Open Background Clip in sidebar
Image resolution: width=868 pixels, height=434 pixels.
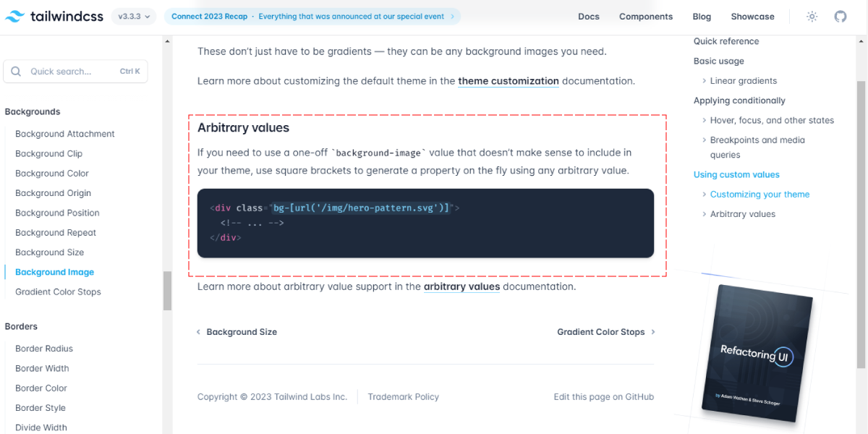[49, 153]
